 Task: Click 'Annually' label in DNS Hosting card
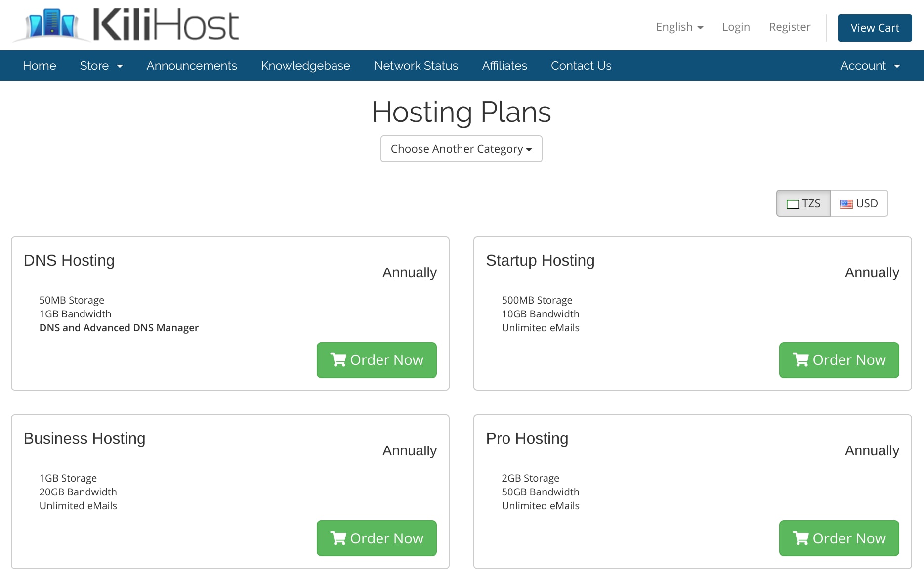pos(410,273)
